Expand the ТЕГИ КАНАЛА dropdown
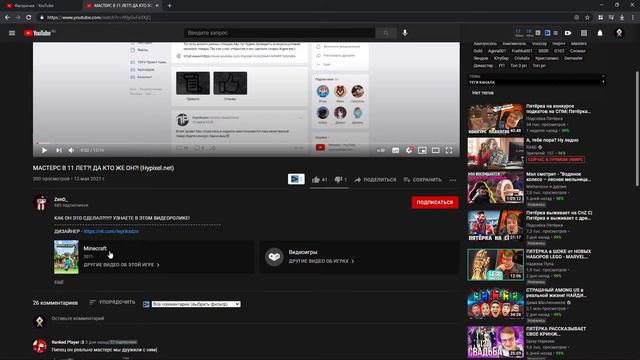640x360 pixels. [536, 82]
